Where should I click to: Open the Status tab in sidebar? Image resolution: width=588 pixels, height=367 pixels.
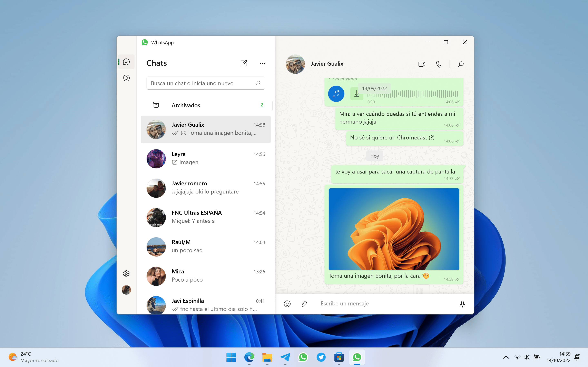point(126,78)
